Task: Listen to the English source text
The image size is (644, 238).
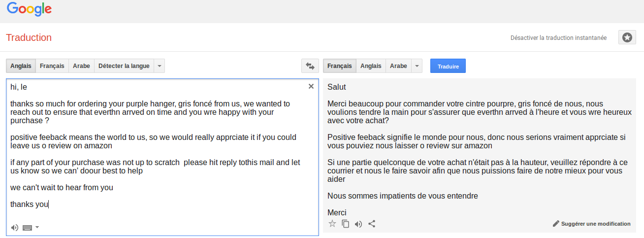Action: [15, 228]
